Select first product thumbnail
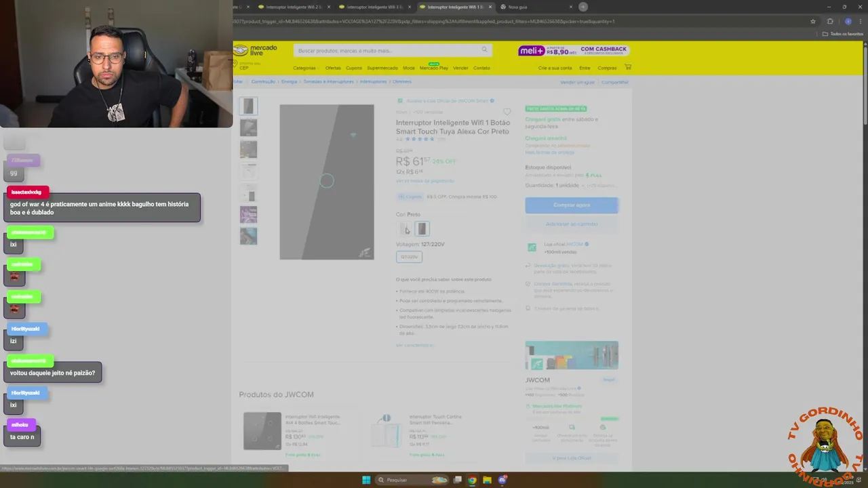Image resolution: width=868 pixels, height=488 pixels. pos(248,106)
